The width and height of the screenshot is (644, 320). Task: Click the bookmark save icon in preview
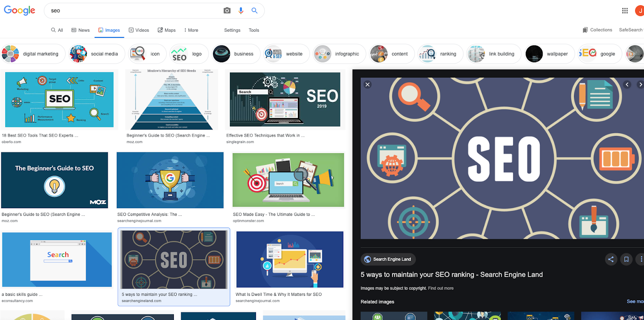coord(626,259)
